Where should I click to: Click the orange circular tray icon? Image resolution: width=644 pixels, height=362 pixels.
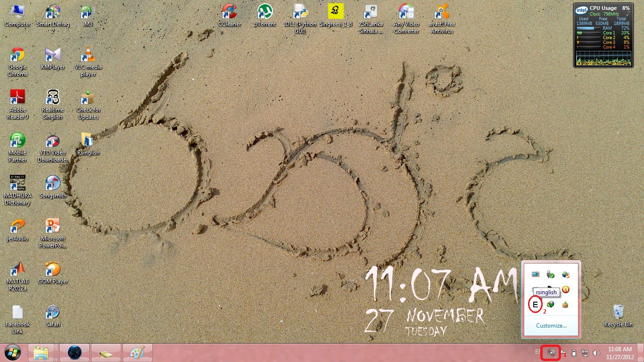(x=565, y=289)
